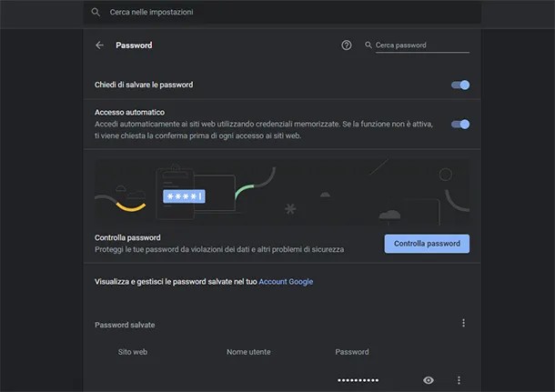
Task: Click the password check illustration banner
Action: coord(283,193)
